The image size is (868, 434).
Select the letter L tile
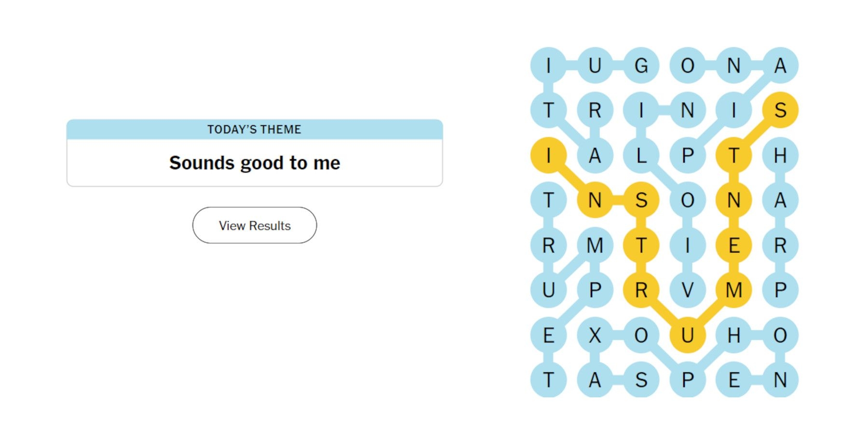tap(641, 155)
